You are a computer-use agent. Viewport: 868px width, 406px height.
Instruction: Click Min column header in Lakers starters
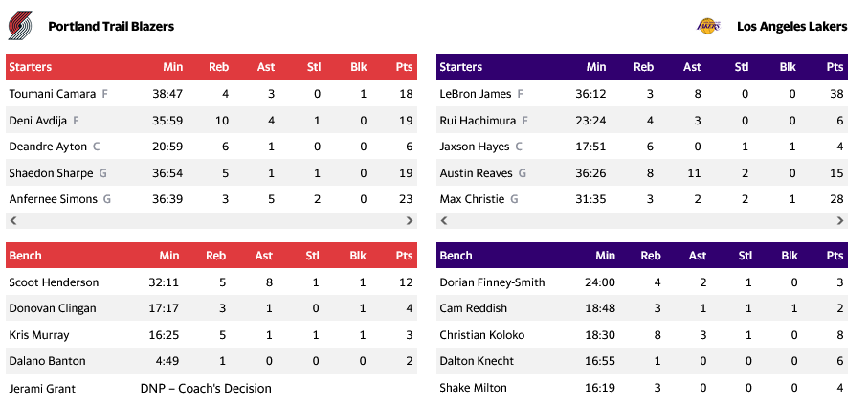pyautogui.click(x=596, y=67)
